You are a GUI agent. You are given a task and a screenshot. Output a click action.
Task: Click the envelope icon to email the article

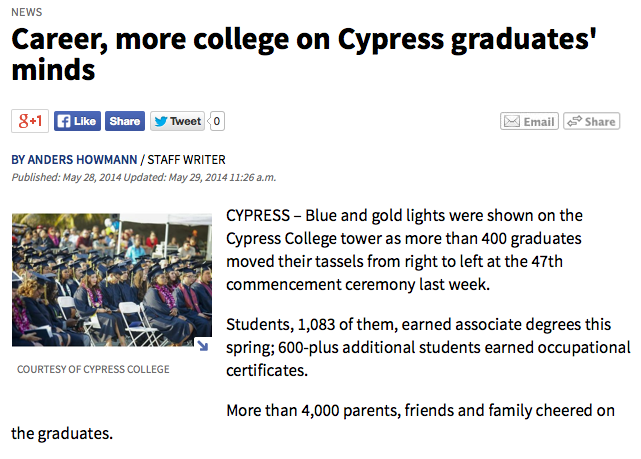(x=511, y=121)
